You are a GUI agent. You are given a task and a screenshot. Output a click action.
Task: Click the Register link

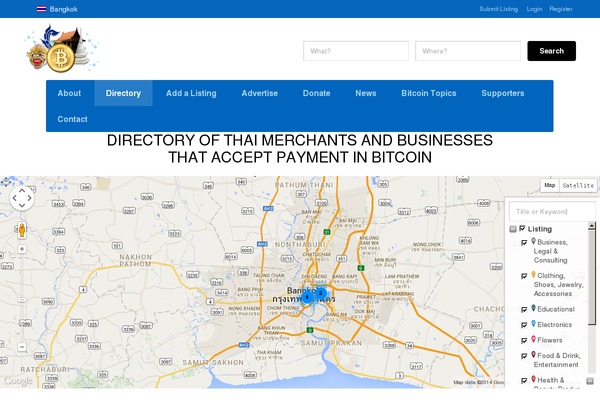(561, 9)
